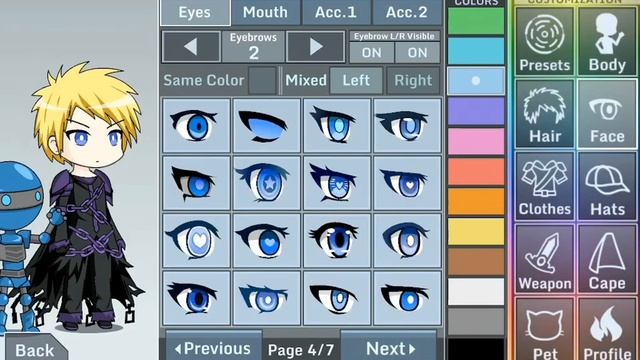Choose fourth eye style in first row

(407, 125)
